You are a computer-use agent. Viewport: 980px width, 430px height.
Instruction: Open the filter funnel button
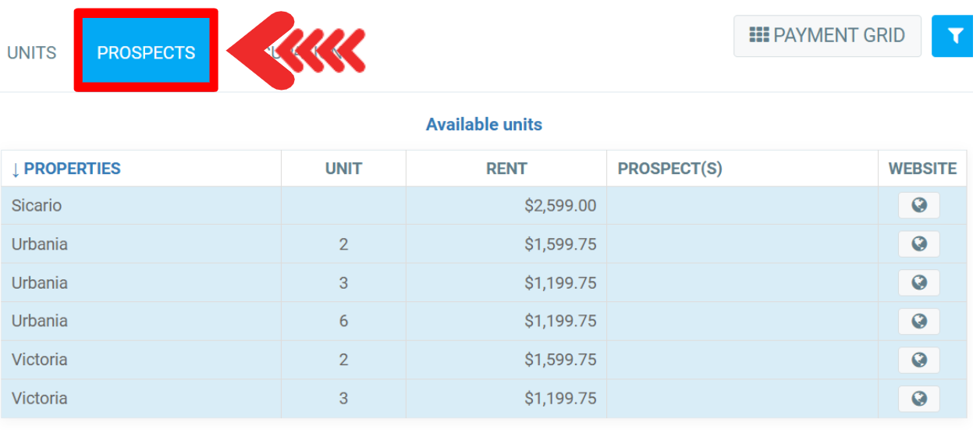coord(955,36)
